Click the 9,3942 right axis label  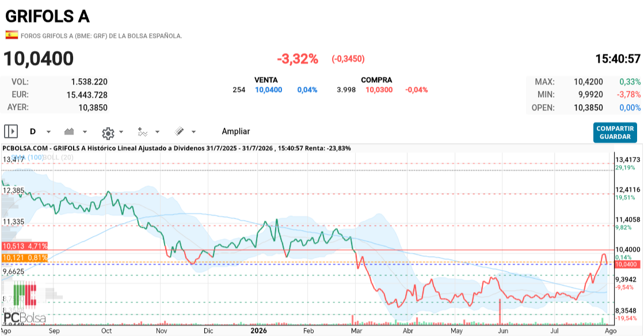(x=627, y=279)
